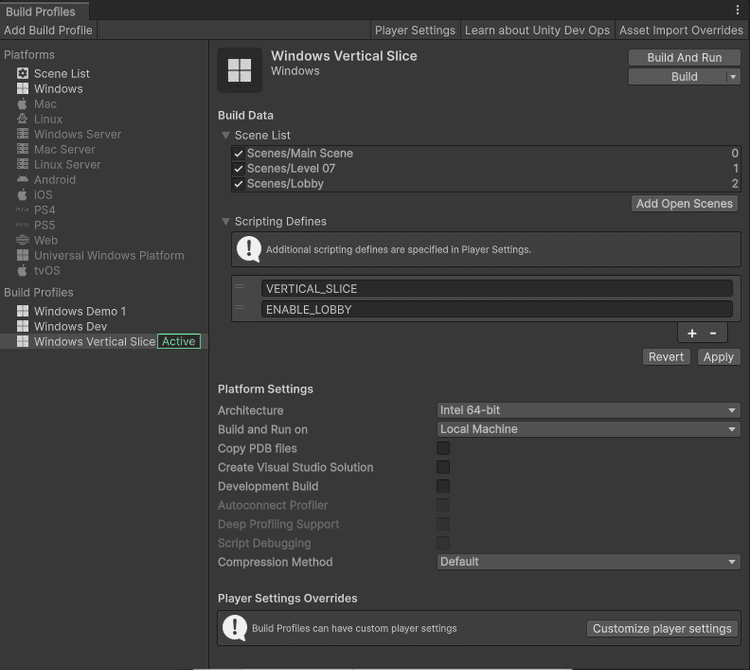
Task: Uncheck Scenes/Main Scene checkbox
Action: tap(238, 154)
